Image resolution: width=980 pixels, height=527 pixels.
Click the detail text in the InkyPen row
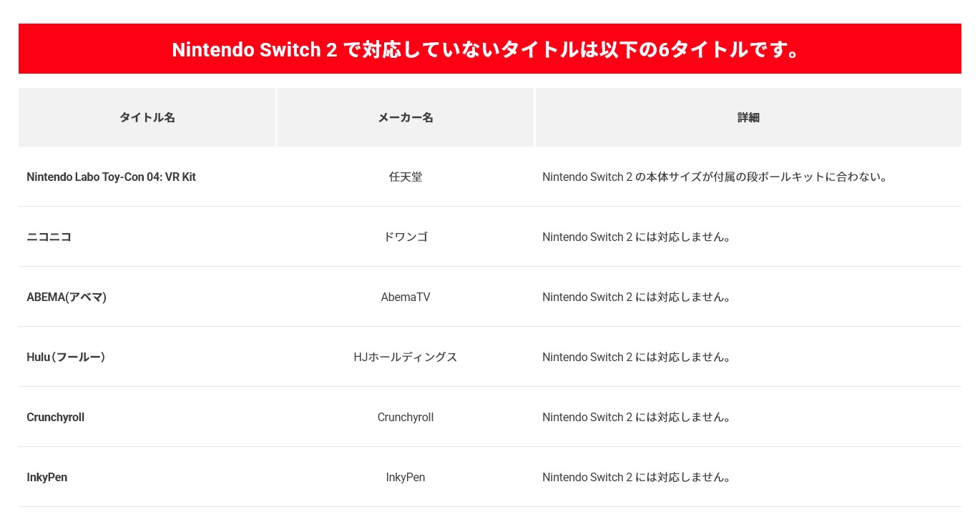click(x=636, y=477)
